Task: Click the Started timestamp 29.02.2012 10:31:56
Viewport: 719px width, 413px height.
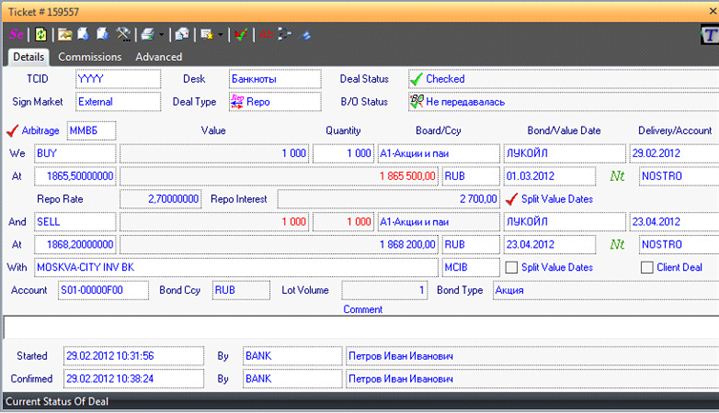Action: click(133, 356)
